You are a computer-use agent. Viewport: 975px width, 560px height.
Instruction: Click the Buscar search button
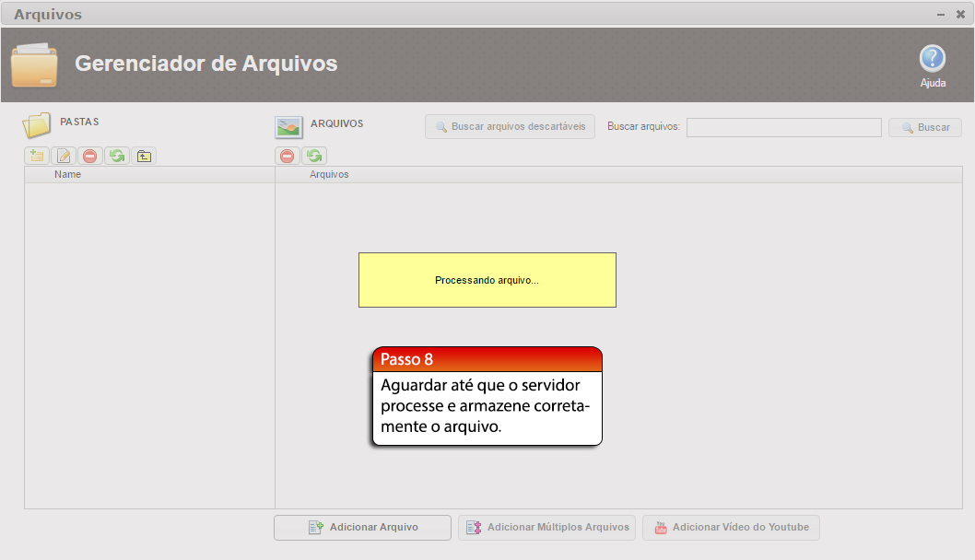(924, 128)
